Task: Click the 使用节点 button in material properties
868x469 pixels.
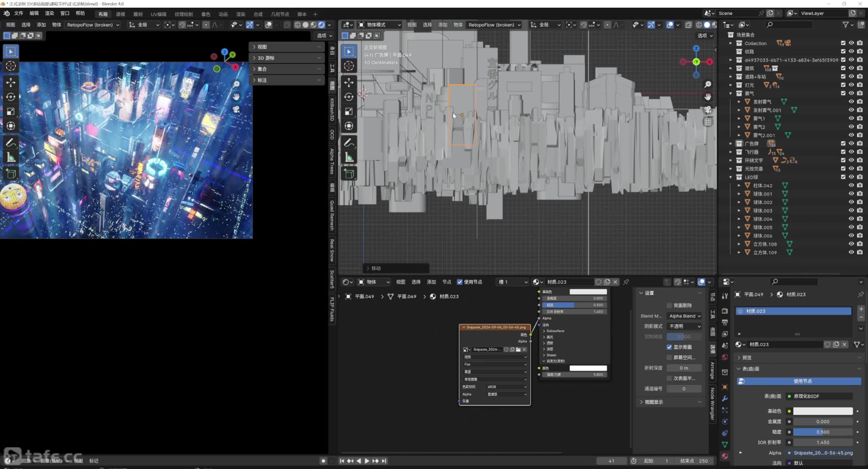Action: [x=799, y=381]
